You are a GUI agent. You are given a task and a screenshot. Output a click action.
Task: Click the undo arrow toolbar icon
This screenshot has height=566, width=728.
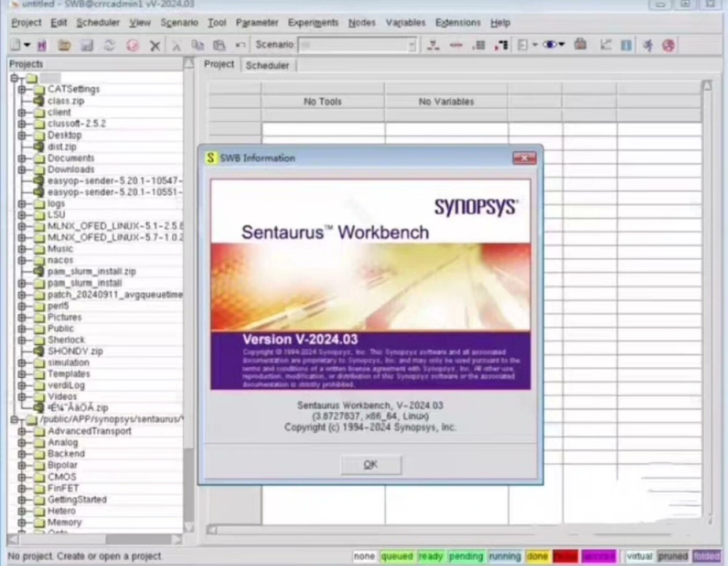[x=241, y=46]
